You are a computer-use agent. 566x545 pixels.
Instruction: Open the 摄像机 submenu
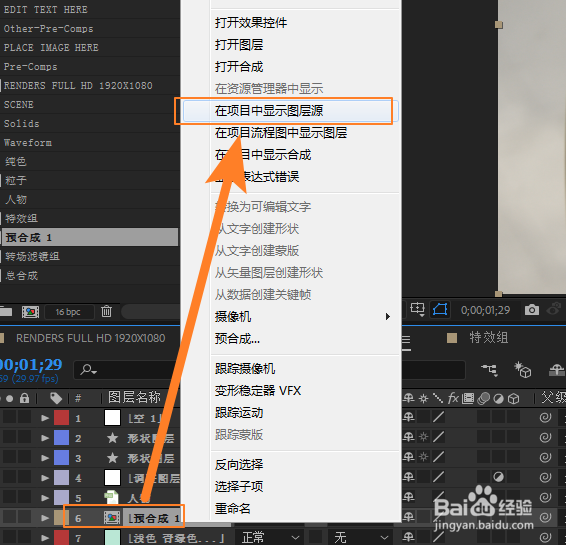(x=303, y=317)
